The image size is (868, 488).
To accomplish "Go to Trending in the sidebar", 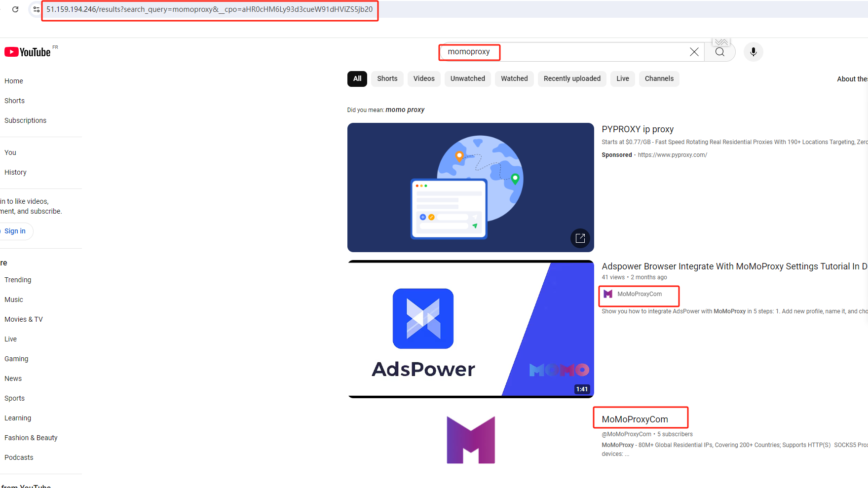I will pyautogui.click(x=18, y=280).
